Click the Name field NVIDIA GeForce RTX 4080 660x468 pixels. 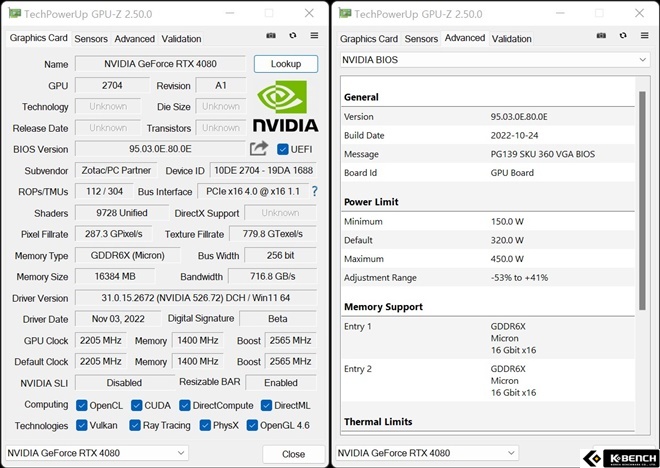pos(160,64)
